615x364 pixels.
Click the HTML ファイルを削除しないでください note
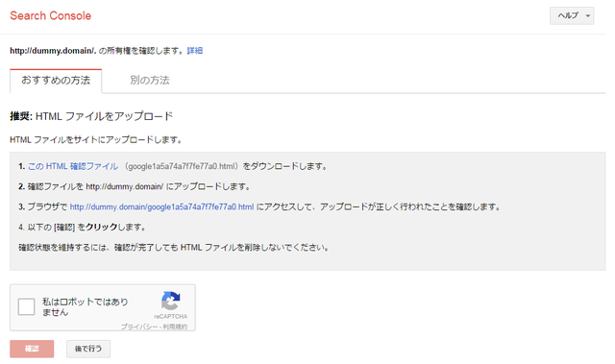[173, 248]
